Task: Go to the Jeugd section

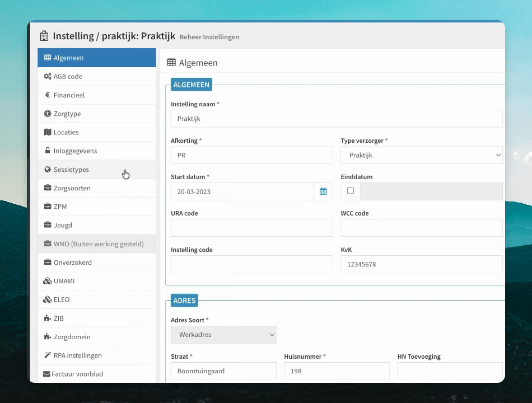Action: click(x=97, y=225)
